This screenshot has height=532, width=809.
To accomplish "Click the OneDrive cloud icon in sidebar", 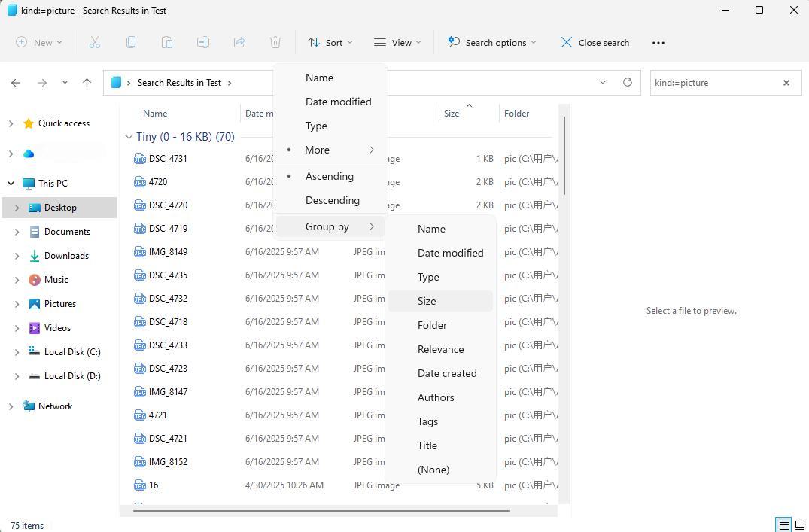I will [29, 154].
